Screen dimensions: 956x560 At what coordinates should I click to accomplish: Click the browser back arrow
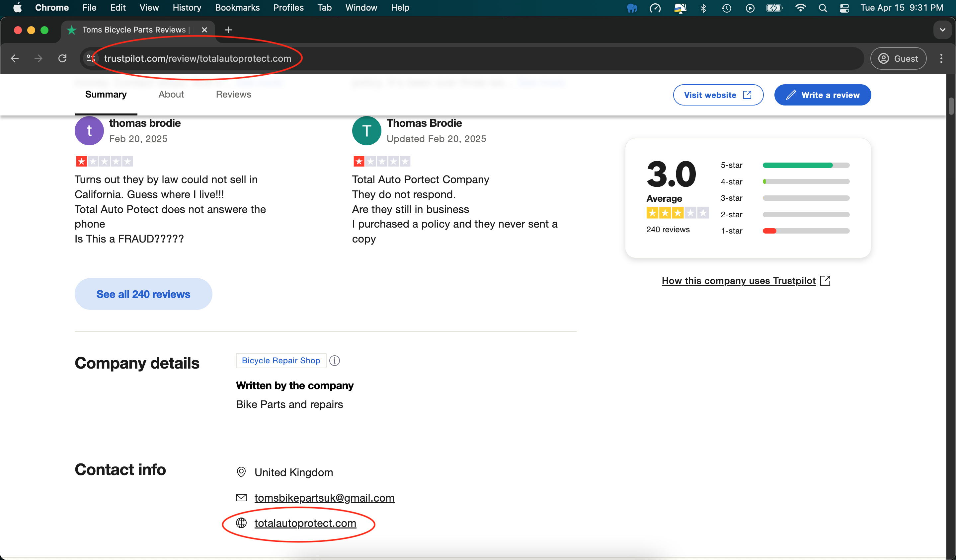tap(15, 58)
